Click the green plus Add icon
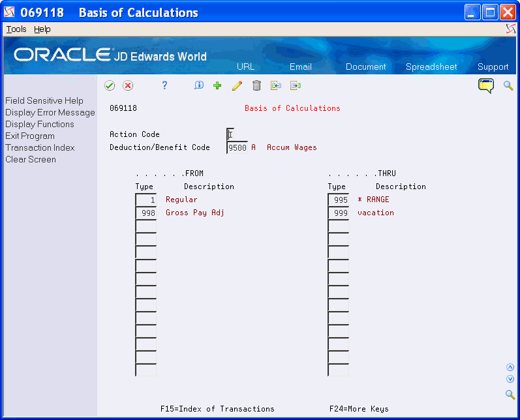The height and width of the screenshot is (420, 520). click(217, 85)
